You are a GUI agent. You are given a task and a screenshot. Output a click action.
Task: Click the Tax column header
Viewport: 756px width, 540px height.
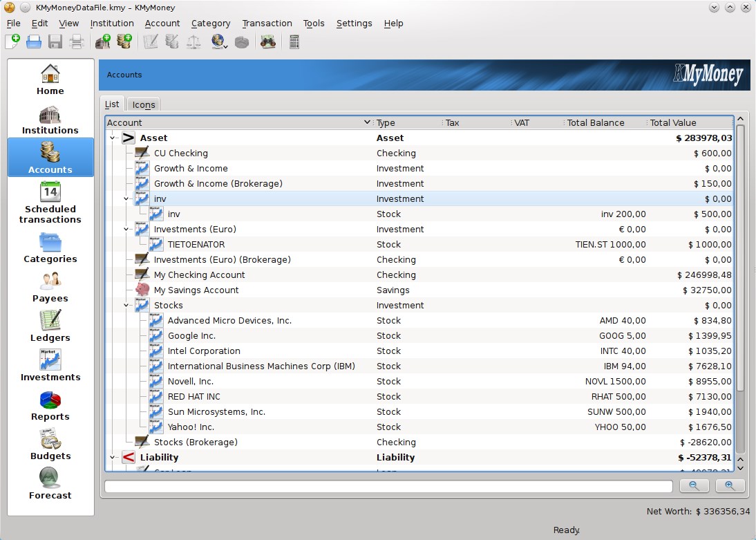(x=476, y=122)
